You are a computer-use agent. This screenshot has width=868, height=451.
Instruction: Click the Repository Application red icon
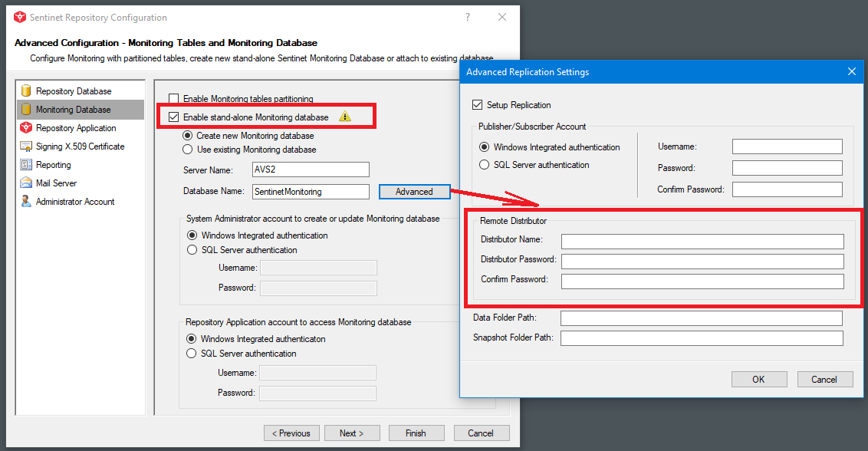[26, 128]
